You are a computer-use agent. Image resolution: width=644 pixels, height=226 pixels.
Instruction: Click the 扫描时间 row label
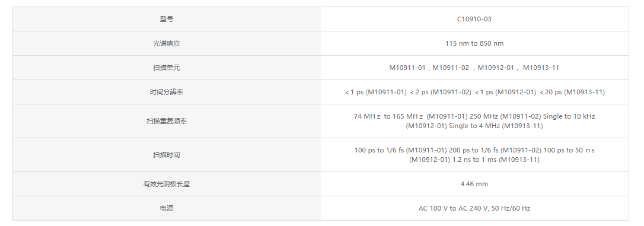[167, 155]
